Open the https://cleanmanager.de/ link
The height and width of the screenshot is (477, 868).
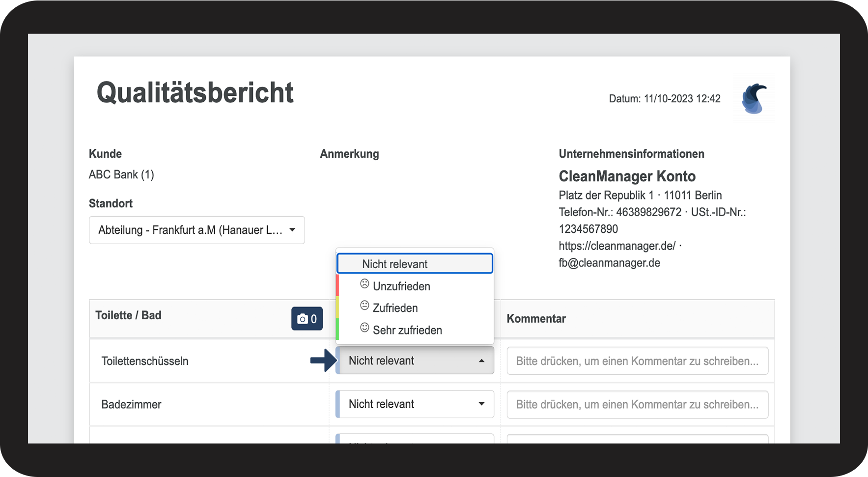tap(617, 246)
